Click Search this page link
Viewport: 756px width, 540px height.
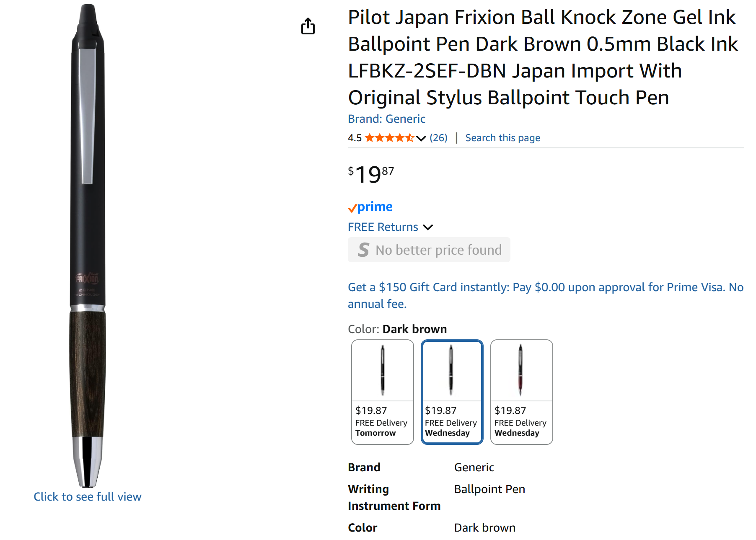pyautogui.click(x=502, y=138)
